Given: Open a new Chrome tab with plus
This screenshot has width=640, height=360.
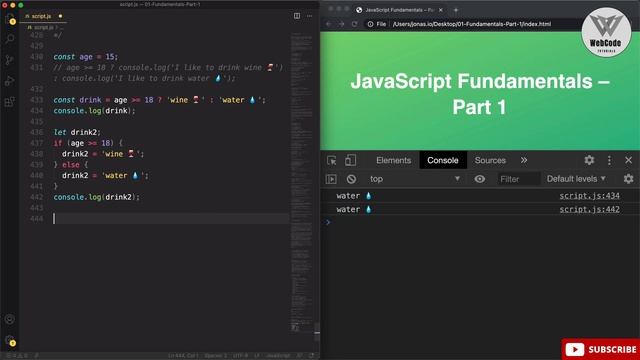Looking at the screenshot, I should tap(456, 10).
